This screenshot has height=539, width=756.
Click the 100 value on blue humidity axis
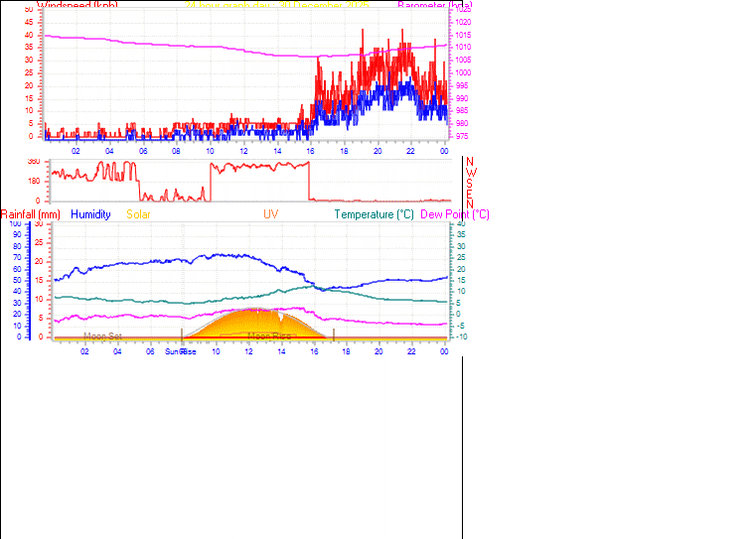pyautogui.click(x=15, y=224)
